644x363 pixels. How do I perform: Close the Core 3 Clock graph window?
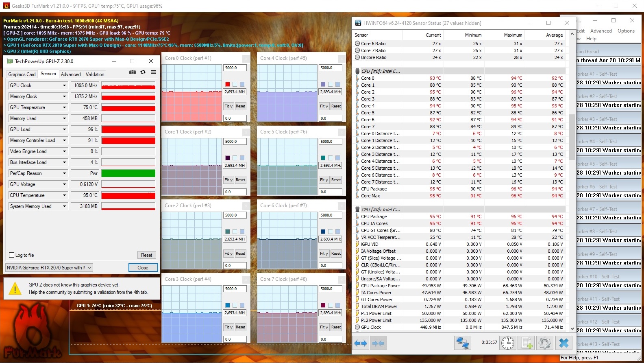tap(246, 280)
